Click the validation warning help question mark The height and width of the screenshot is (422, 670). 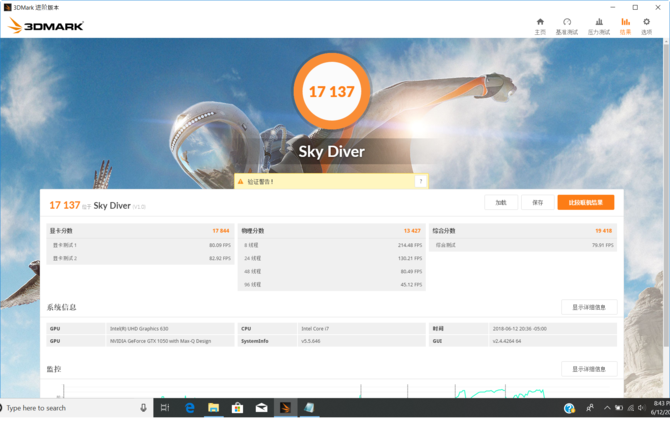coord(420,182)
